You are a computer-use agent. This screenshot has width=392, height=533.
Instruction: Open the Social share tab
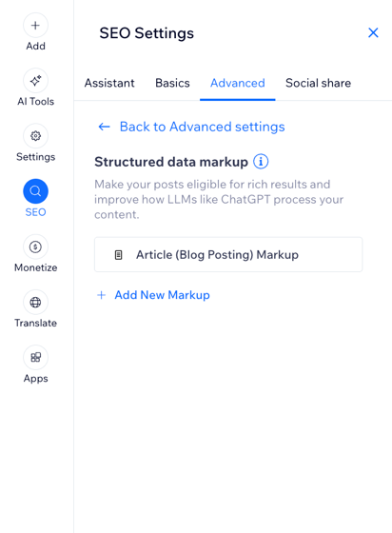(318, 83)
